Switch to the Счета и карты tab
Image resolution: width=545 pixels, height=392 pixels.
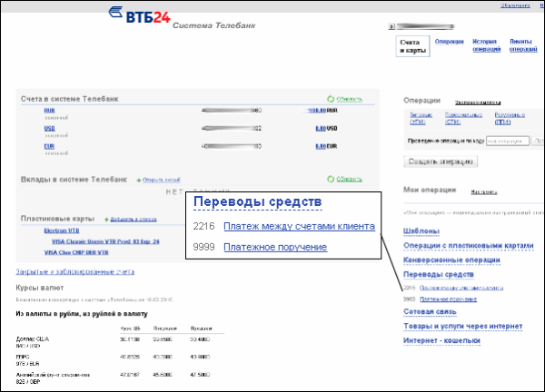[x=412, y=46]
